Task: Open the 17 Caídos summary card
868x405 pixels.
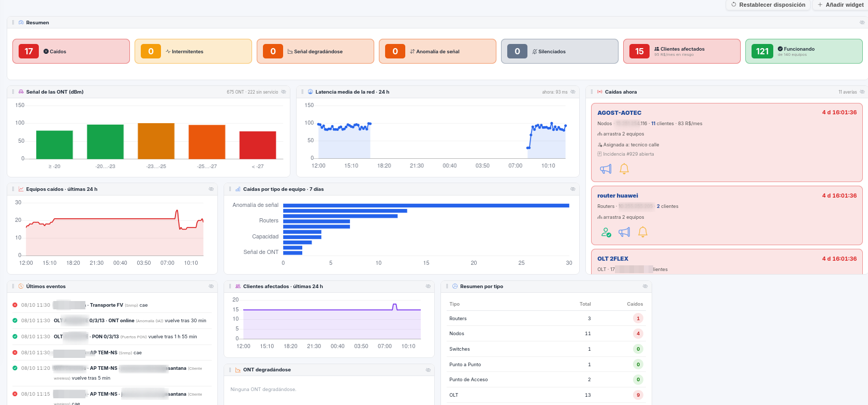Action: 71,51
